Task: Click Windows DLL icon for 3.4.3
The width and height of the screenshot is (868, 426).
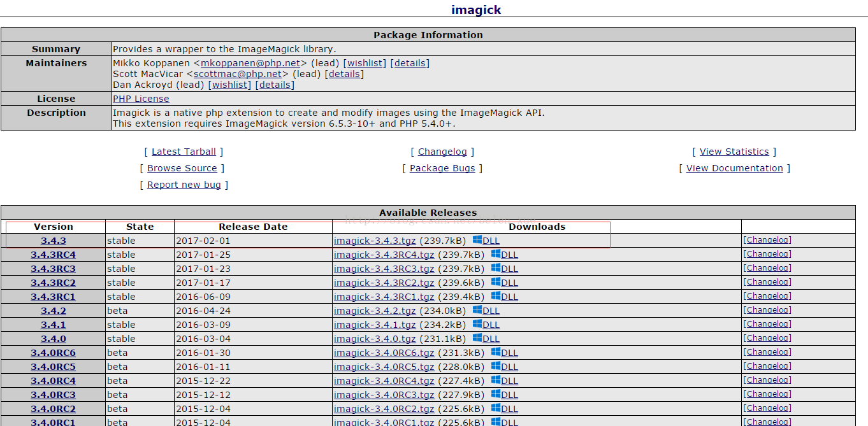Action: point(477,240)
